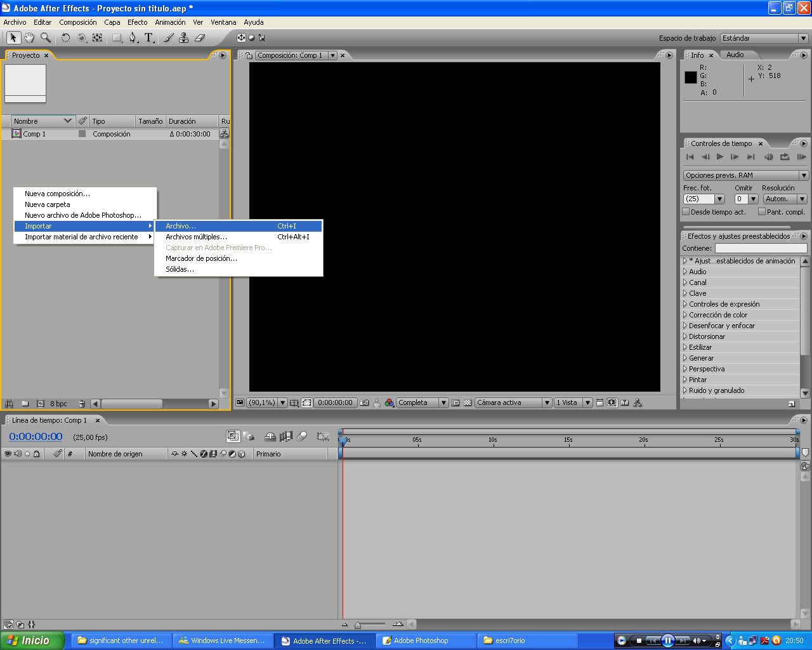The height and width of the screenshot is (650, 812).
Task: Select the Brush tool
Action: point(168,38)
